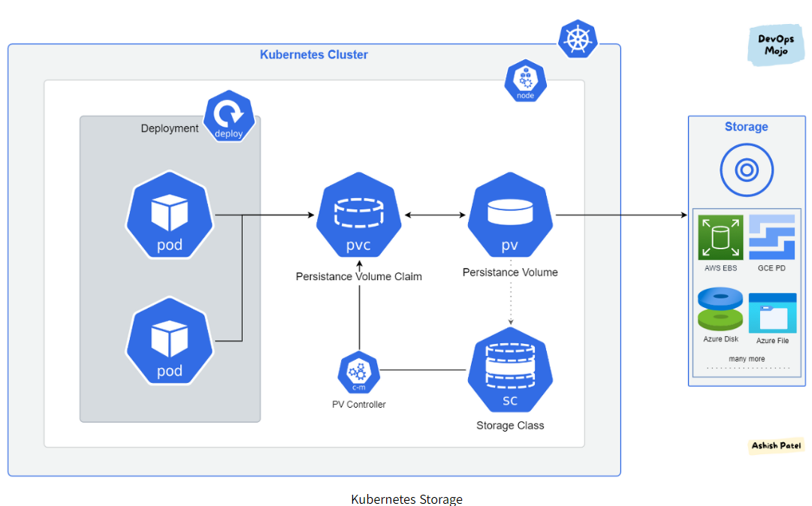Select the GCE PD icon
Screen dimensions: 812x506
point(771,237)
